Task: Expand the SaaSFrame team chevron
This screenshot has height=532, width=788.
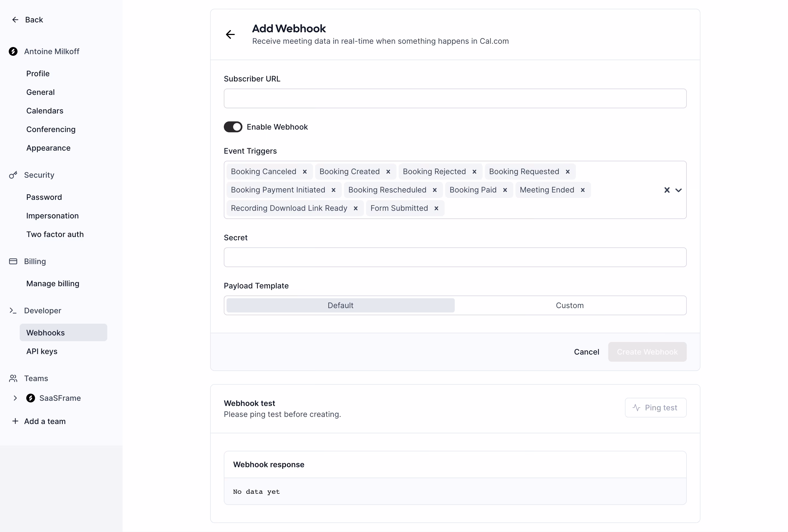Action: (15, 398)
